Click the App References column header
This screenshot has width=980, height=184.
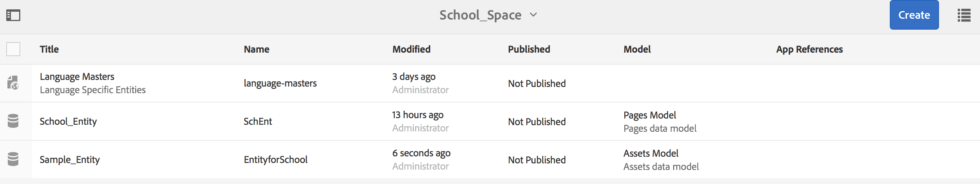click(x=809, y=49)
